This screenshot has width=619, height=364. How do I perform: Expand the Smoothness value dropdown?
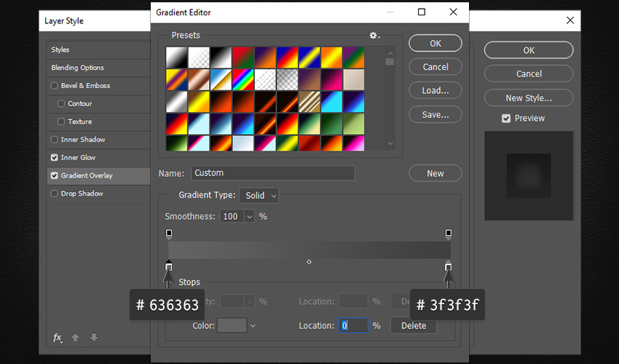[249, 217]
